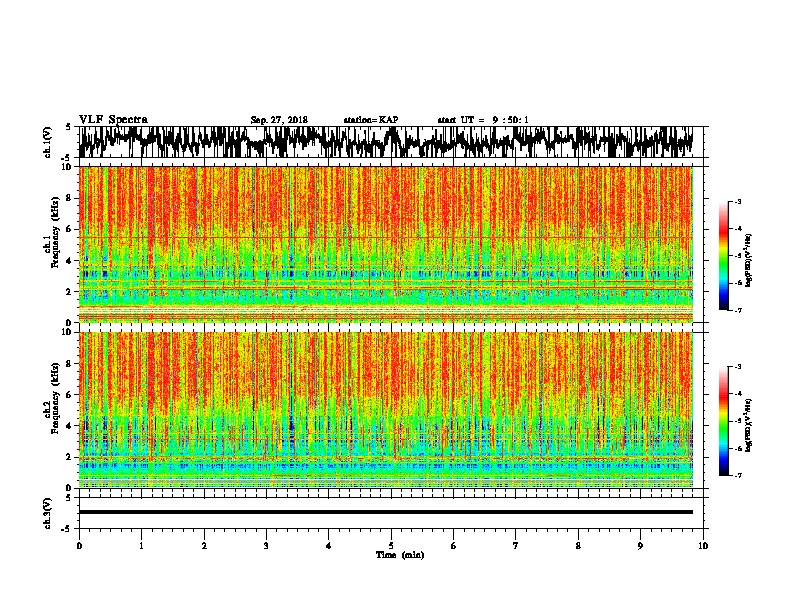Click ch.2 color bar tick "-7"
This screenshot has width=792, height=612.
(x=737, y=475)
